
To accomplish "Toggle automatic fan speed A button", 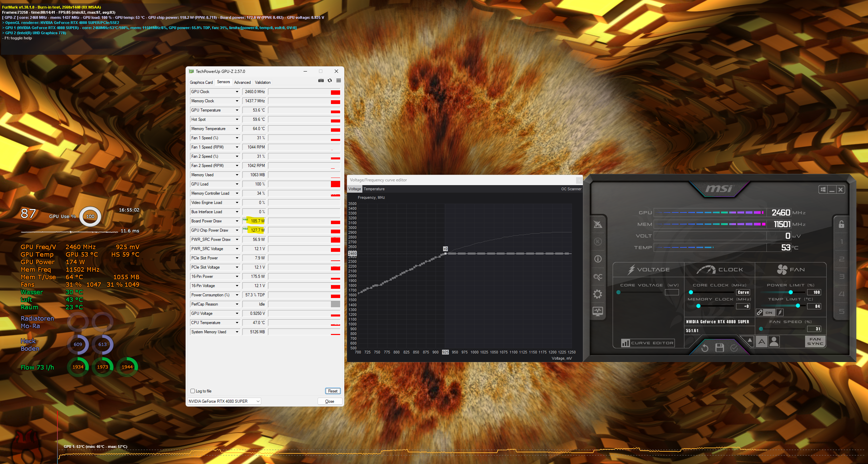I will [x=762, y=341].
